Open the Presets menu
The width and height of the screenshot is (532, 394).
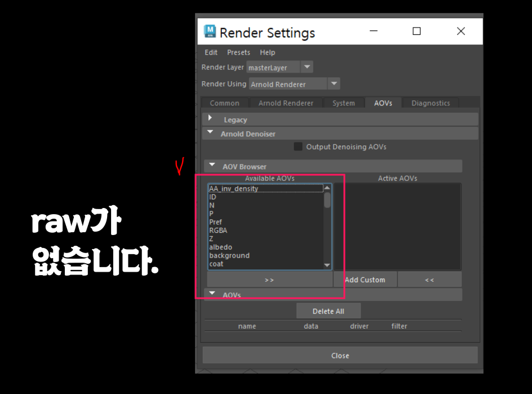(238, 52)
